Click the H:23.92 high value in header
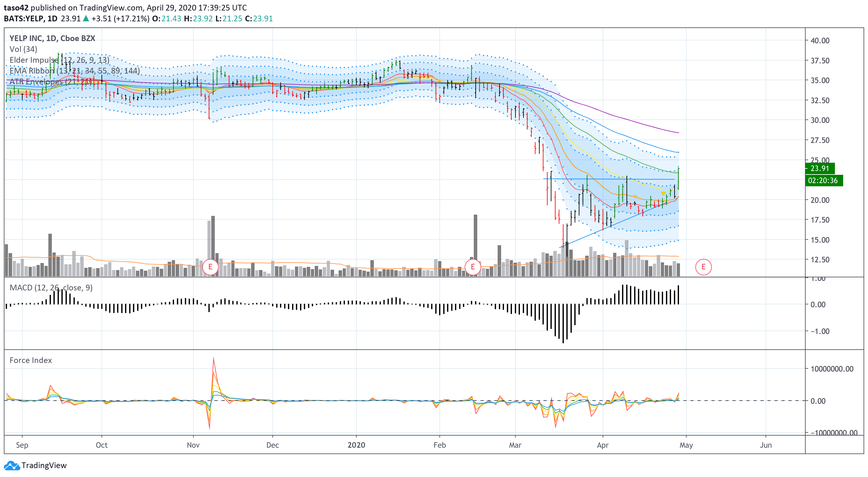Viewport: 868px width, 477px height. (198, 18)
